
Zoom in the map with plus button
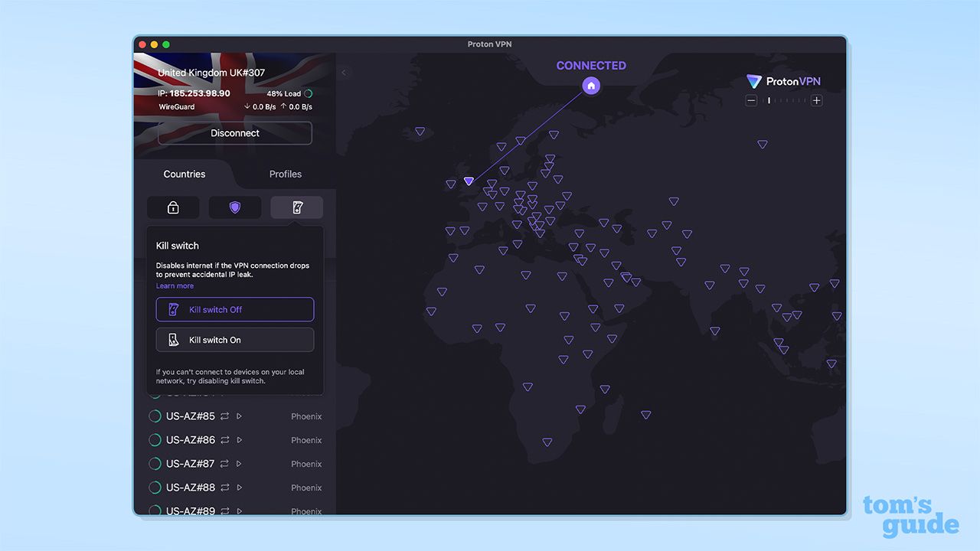coord(817,100)
